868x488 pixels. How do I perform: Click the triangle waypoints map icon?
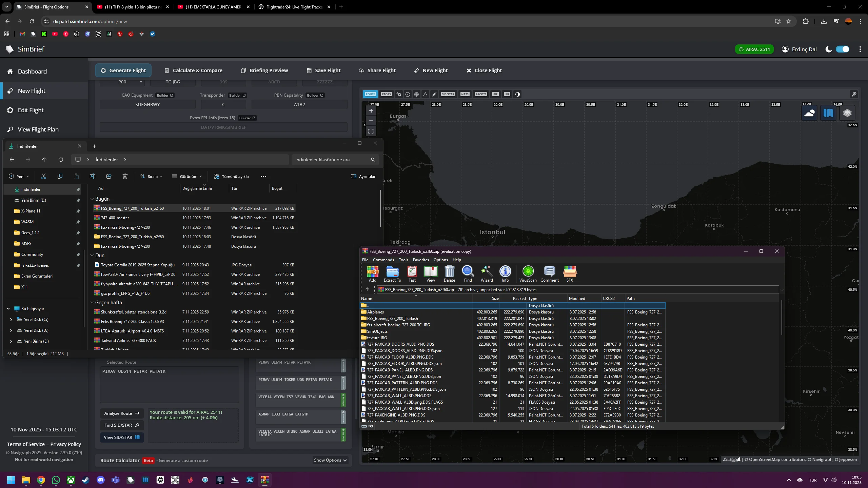[425, 94]
